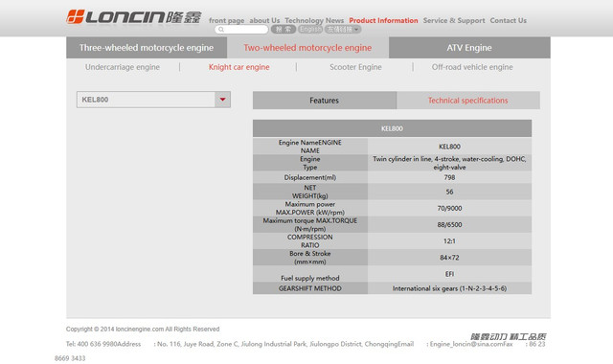Switch to the Features tab
This screenshot has width=613, height=364.
(325, 101)
